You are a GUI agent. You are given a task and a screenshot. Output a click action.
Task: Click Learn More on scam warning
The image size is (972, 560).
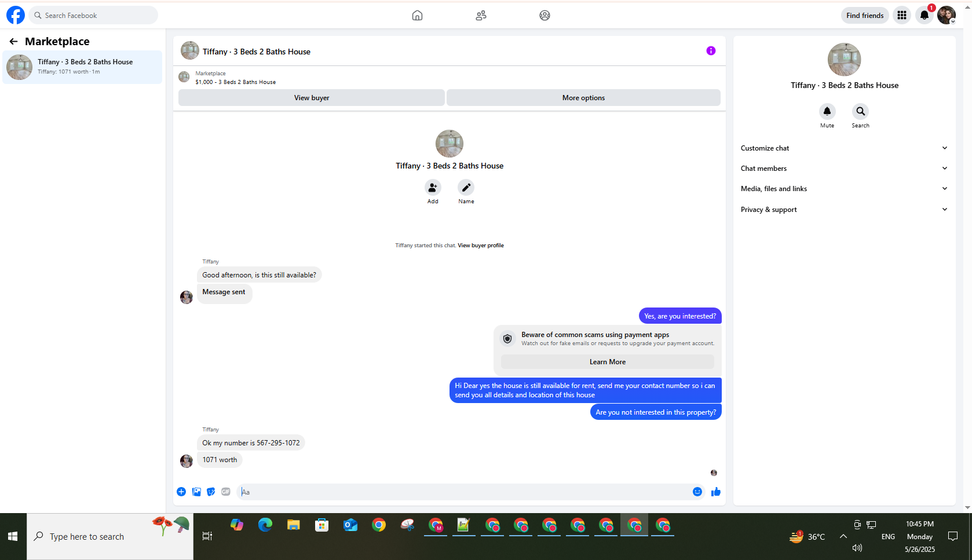click(x=608, y=362)
